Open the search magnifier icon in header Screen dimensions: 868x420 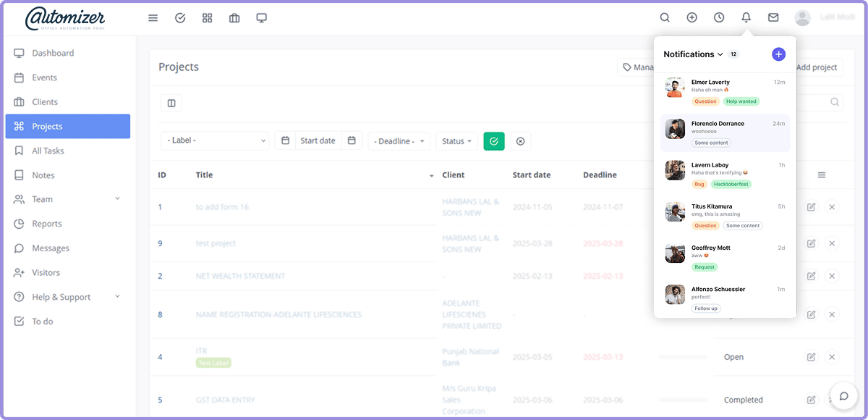(x=665, y=18)
